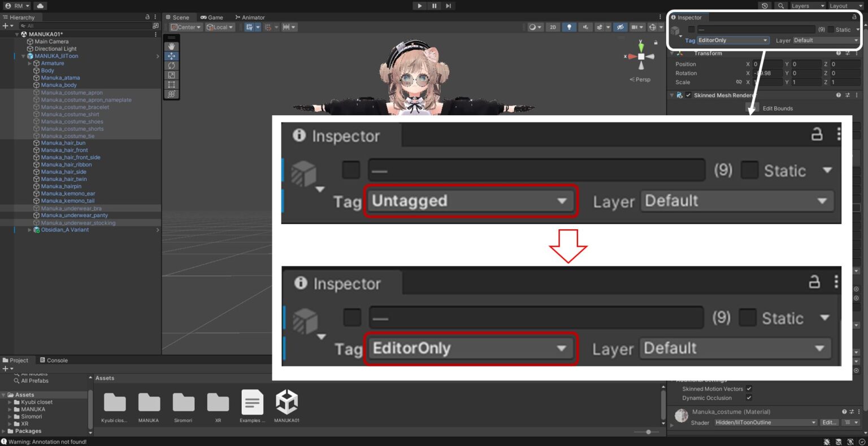Click the Edit button next to the shader
Screen dimensions: 868x446
coord(828,422)
